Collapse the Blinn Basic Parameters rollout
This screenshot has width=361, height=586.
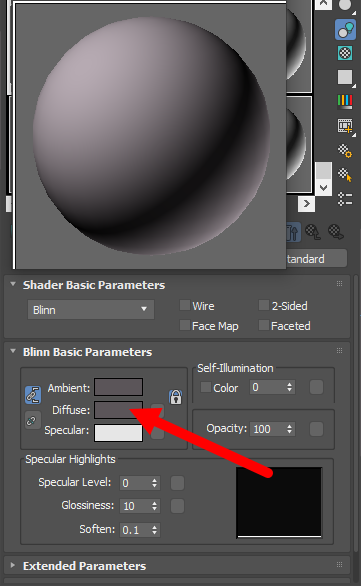pyautogui.click(x=13, y=351)
